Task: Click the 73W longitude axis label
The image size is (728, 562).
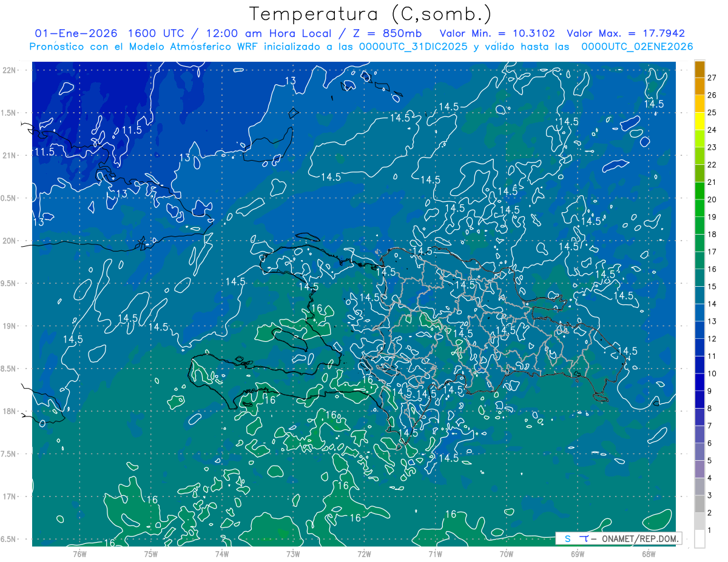Action: [x=293, y=554]
